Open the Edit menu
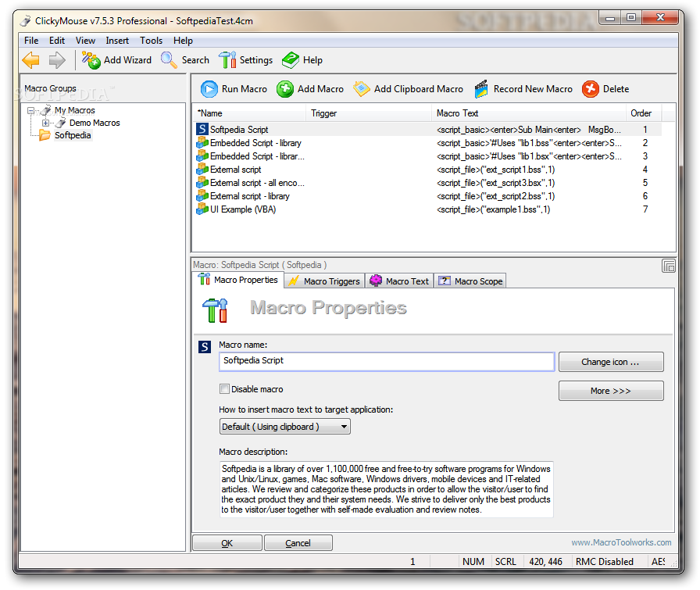 click(x=57, y=40)
